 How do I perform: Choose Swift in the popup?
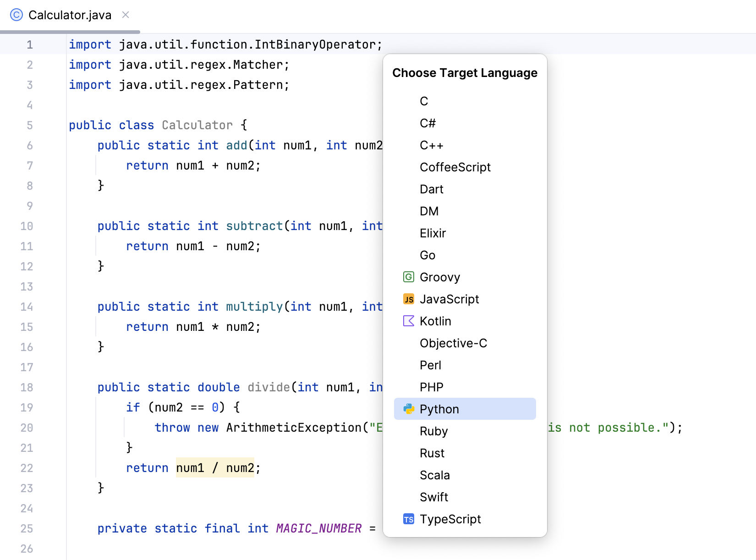tap(465, 497)
